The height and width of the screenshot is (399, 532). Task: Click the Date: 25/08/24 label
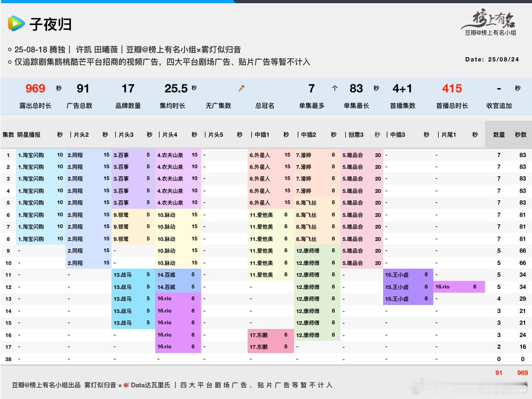492,59
